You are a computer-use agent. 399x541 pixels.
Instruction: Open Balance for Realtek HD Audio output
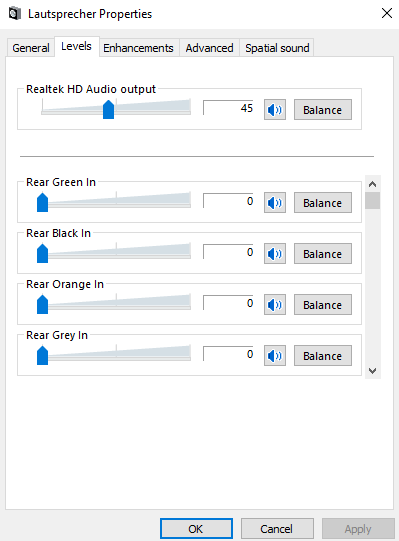click(x=323, y=110)
